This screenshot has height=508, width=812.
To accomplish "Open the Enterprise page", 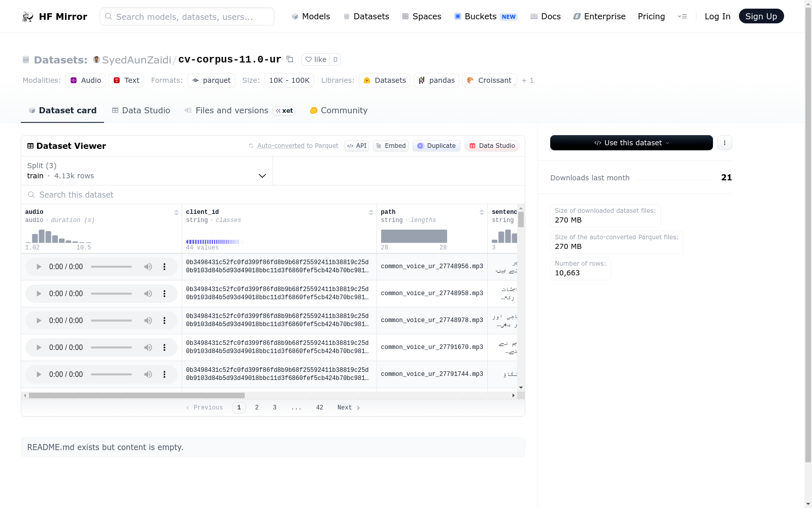I will click(599, 17).
